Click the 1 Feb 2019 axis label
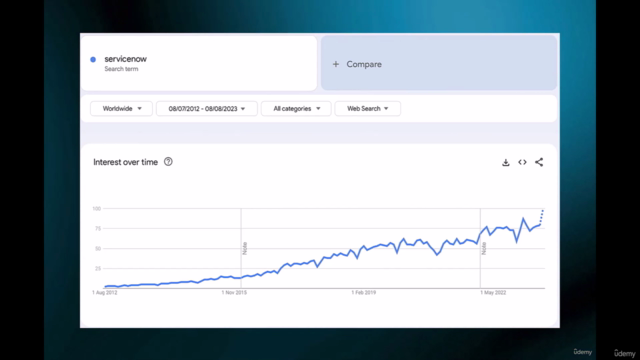The width and height of the screenshot is (640, 360). pos(364,293)
